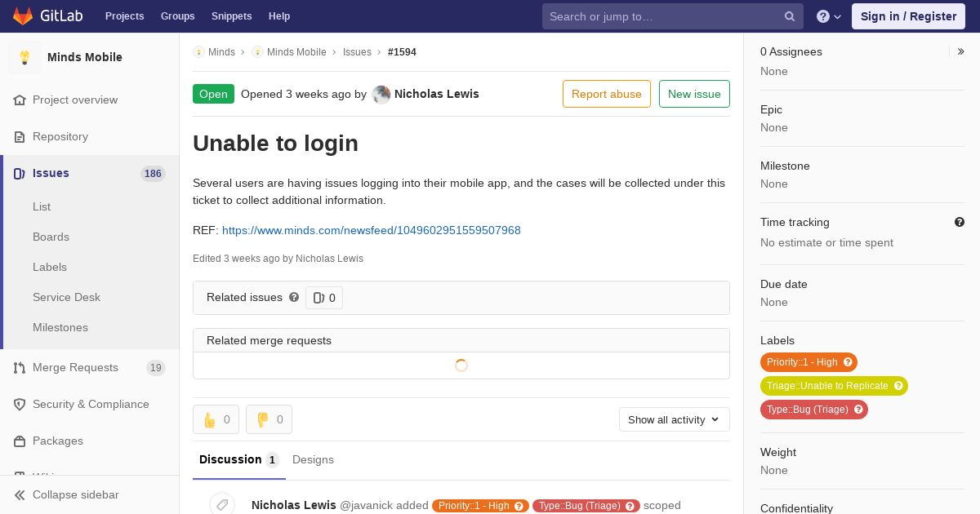
Task: Open Help in top navigation
Action: (x=279, y=16)
